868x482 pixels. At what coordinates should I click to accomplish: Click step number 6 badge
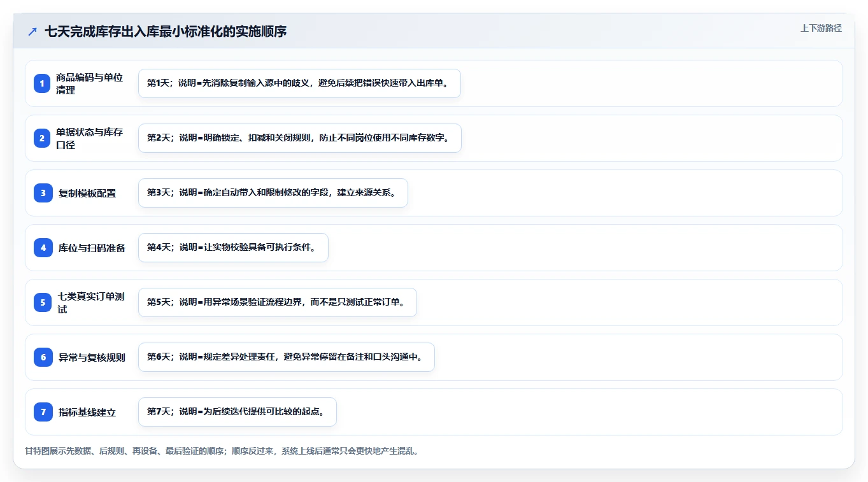[43, 357]
